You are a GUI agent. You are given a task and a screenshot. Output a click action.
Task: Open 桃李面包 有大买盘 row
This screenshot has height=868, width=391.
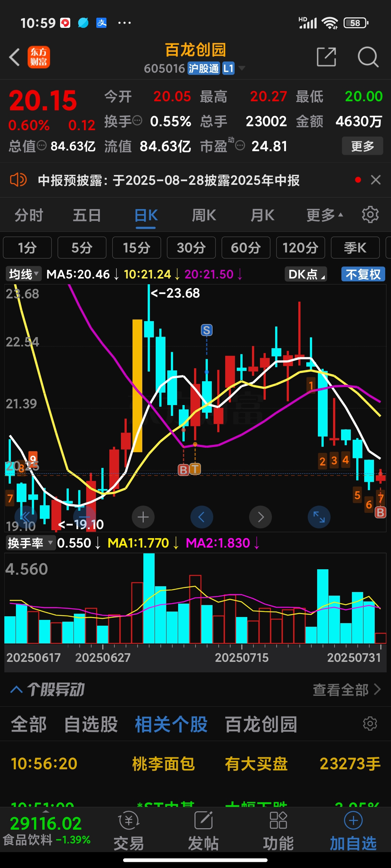(195, 764)
